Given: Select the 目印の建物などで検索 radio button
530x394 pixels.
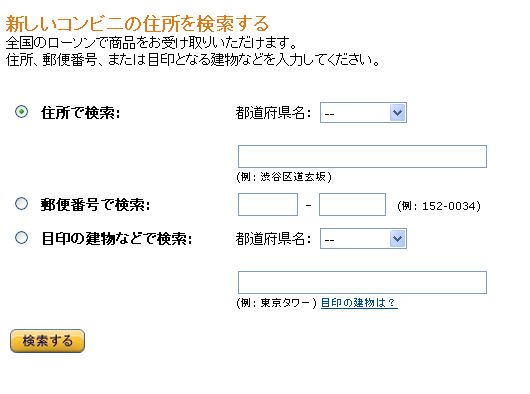Looking at the screenshot, I should [x=22, y=238].
